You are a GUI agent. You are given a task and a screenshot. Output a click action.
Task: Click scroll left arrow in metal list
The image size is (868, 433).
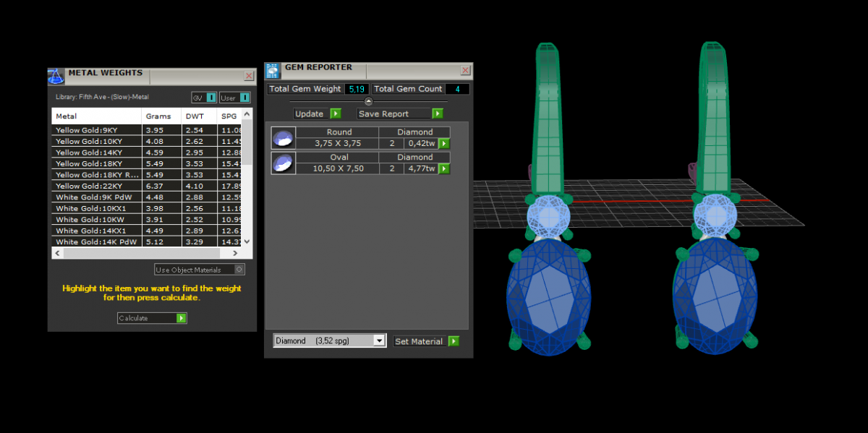click(58, 254)
